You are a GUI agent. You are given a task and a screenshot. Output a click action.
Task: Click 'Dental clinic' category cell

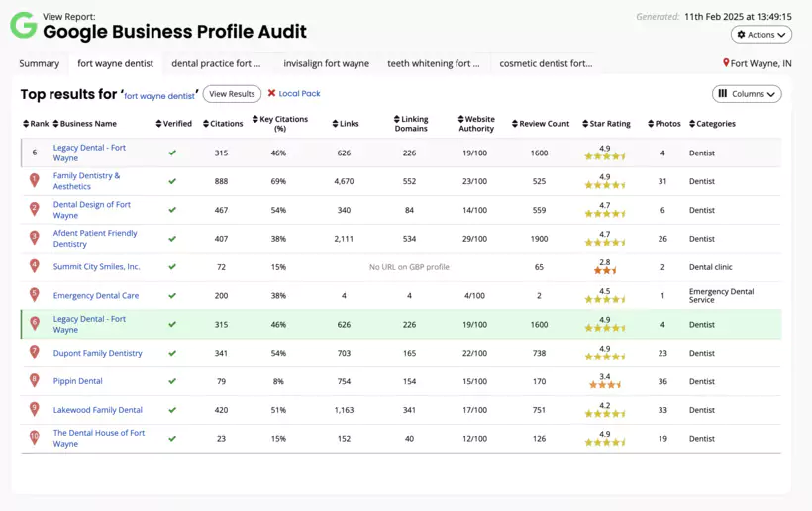click(711, 267)
